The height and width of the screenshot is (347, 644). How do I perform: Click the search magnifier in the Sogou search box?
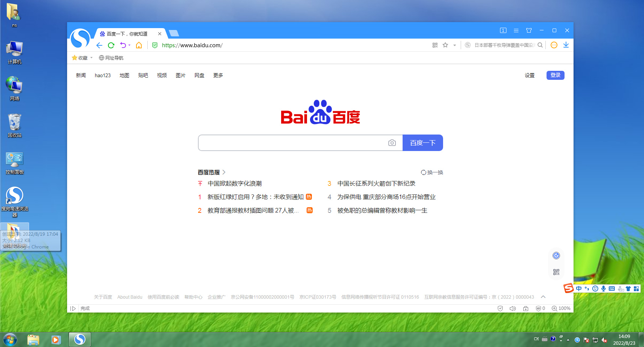[x=540, y=45]
